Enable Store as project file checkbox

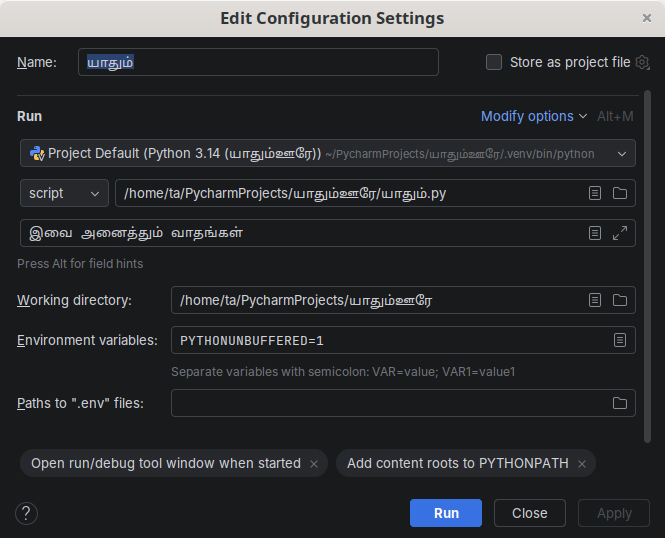coord(494,62)
